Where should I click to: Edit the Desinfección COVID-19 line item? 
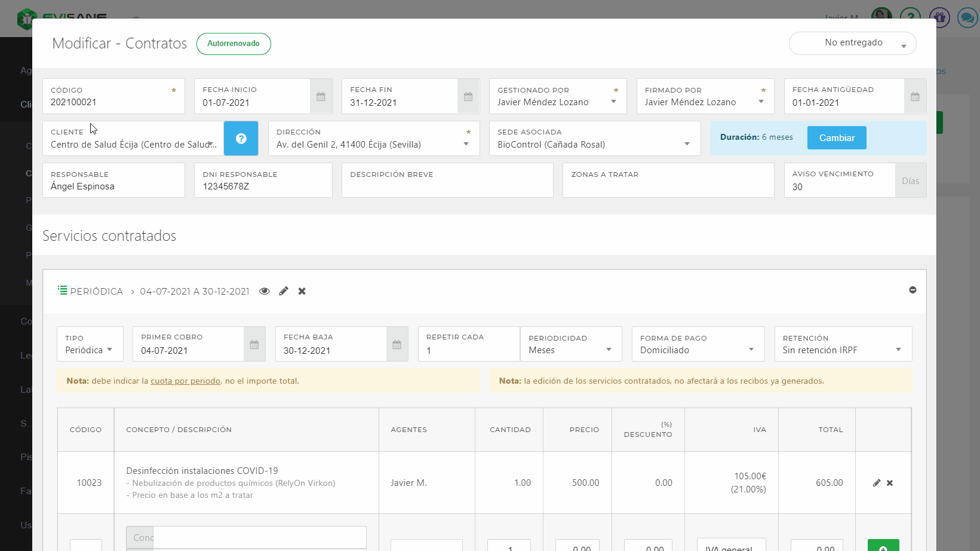[877, 483]
